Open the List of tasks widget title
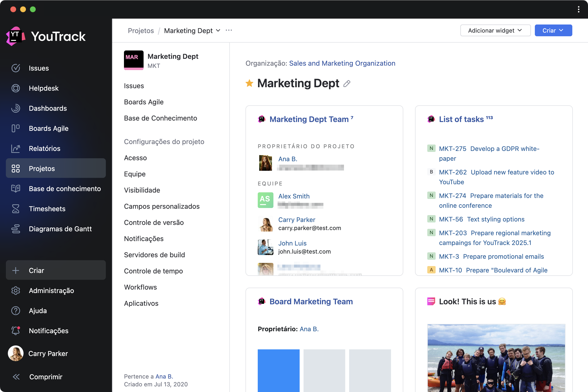Viewport: 588px width, 392px height. (461, 119)
